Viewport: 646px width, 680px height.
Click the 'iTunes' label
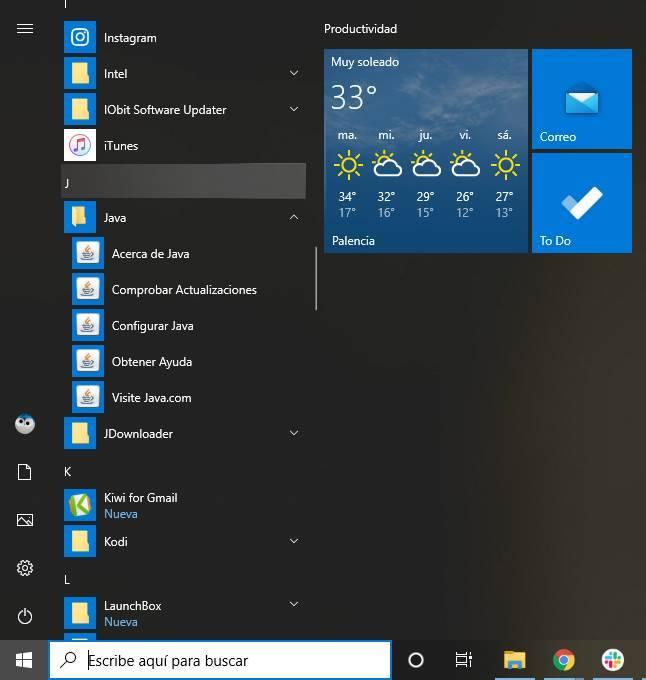click(121, 146)
